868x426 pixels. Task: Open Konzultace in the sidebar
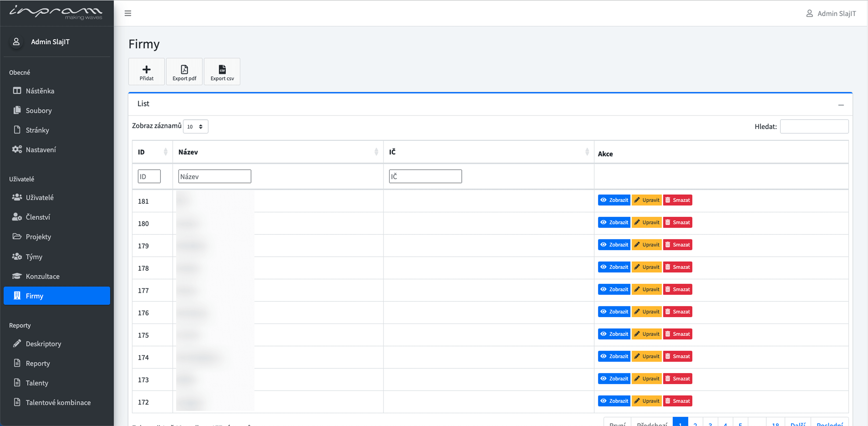coord(42,276)
